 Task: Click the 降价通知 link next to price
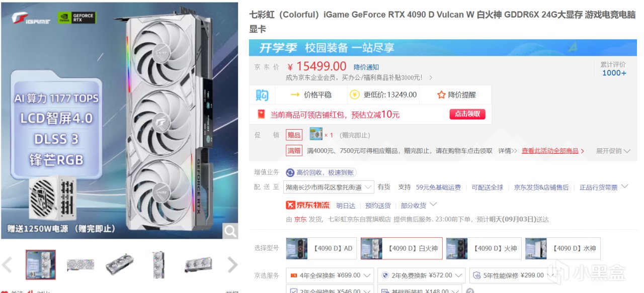tap(366, 67)
